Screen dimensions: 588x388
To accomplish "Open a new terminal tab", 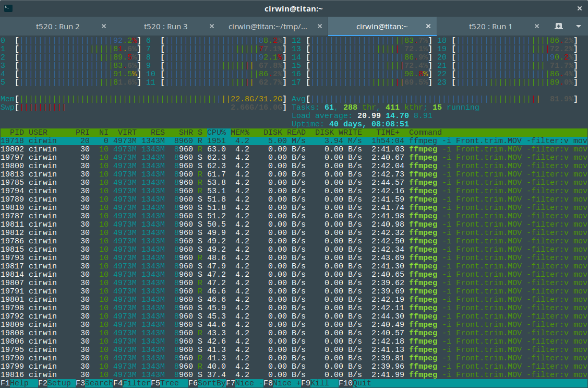I will (x=558, y=26).
